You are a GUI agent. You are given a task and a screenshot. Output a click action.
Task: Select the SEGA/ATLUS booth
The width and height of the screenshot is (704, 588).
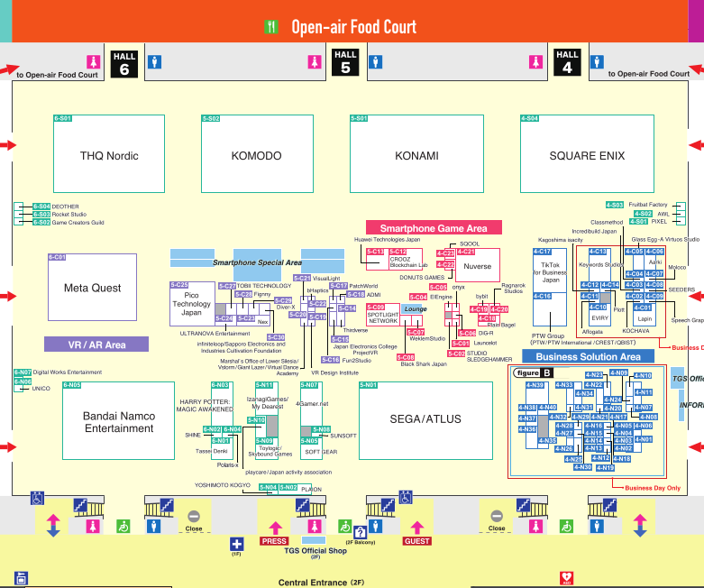coord(425,421)
